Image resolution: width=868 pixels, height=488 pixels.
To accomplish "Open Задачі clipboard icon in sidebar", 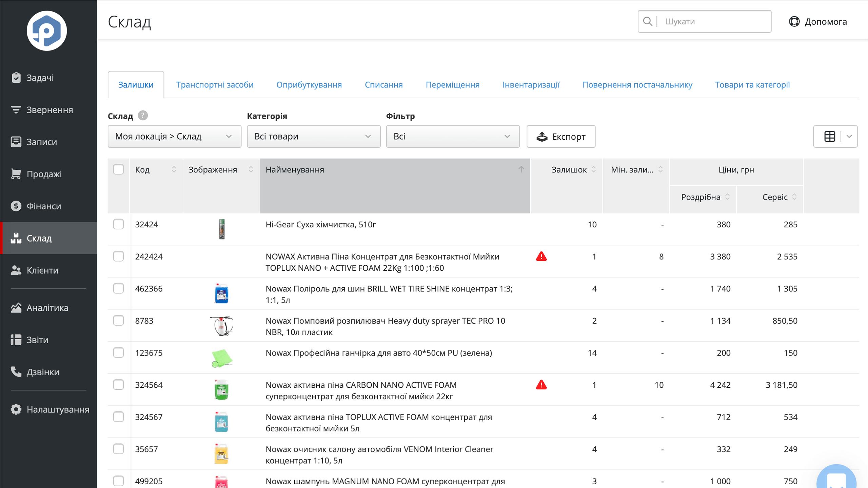I will point(16,78).
